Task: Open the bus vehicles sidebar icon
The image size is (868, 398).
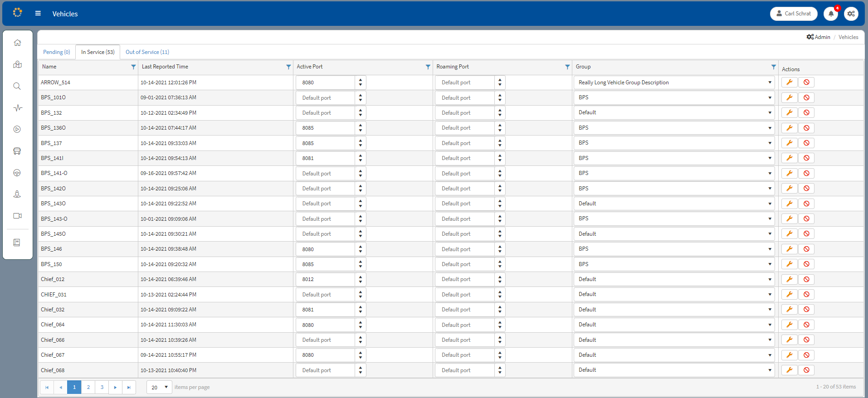Action: tap(17, 151)
